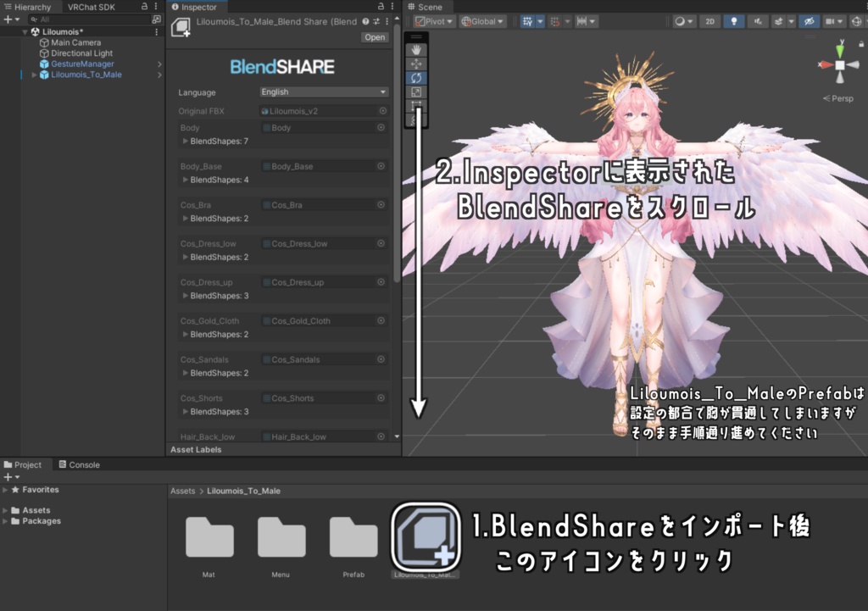This screenshot has height=611, width=868.
Task: Toggle the Hierarchy panel lock icon
Action: pos(144,6)
